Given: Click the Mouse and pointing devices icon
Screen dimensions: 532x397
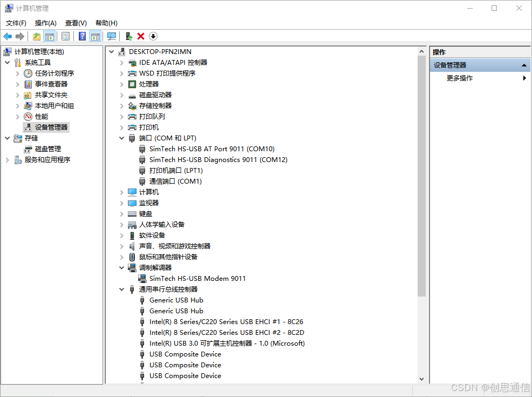Looking at the screenshot, I should (x=132, y=257).
